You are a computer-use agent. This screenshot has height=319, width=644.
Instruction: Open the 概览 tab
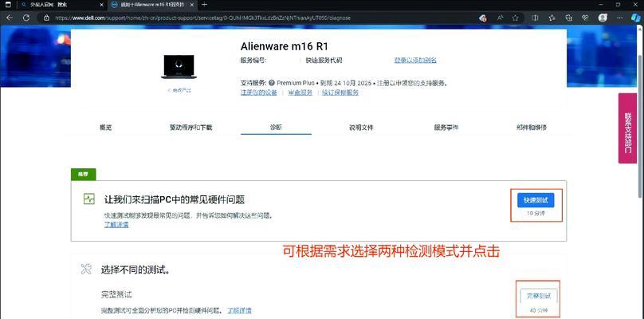[x=105, y=128]
